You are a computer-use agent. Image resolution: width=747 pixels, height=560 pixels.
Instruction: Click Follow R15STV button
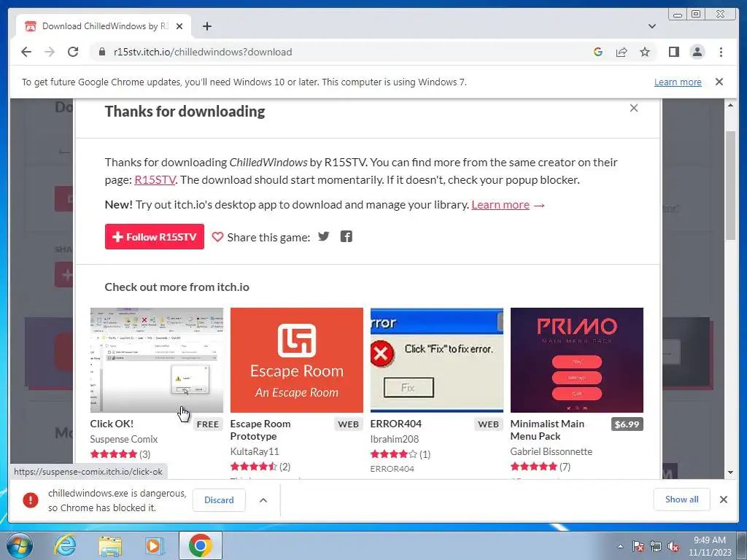[155, 237]
